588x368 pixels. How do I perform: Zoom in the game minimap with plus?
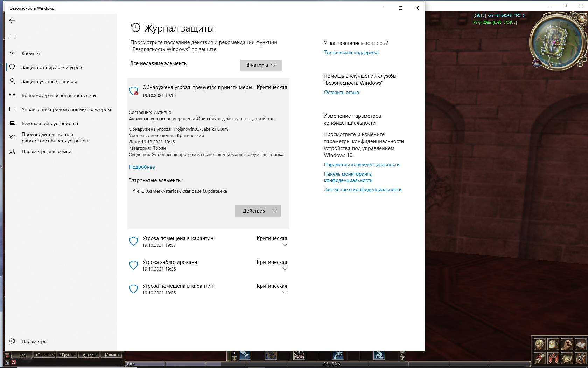coord(584,59)
